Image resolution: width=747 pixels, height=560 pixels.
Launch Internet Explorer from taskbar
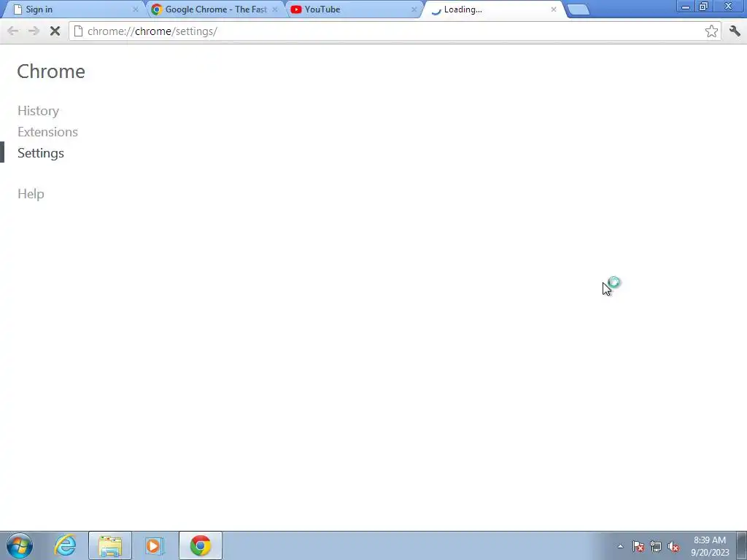(65, 545)
